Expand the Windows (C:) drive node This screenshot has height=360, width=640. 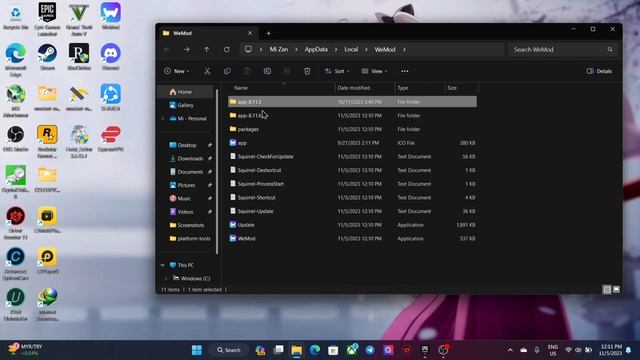click(166, 278)
